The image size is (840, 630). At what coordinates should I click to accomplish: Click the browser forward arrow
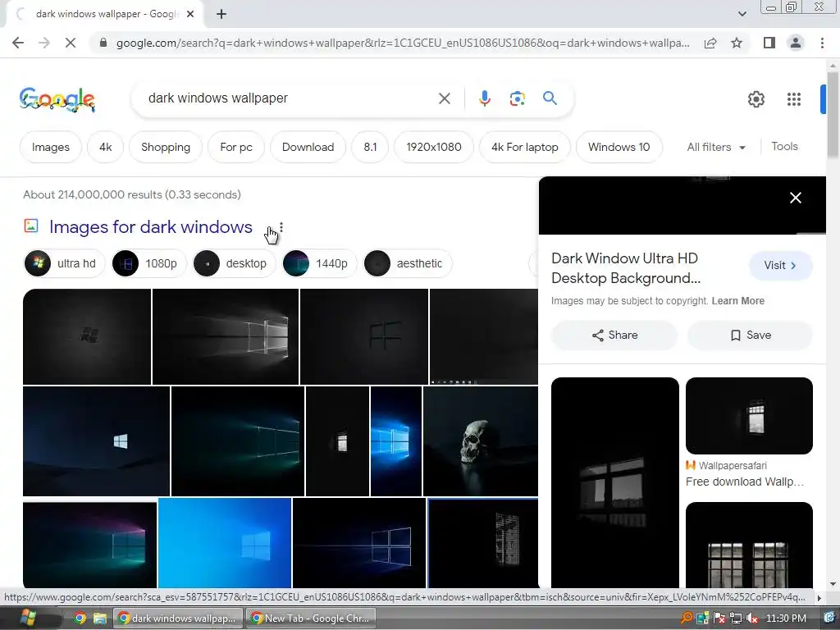click(44, 43)
